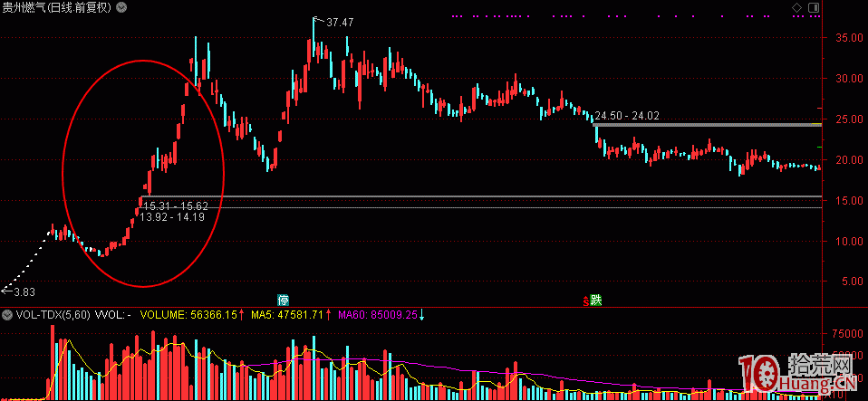
Task: Click the 13.92 - 14.19 gap label
Action: (x=172, y=217)
